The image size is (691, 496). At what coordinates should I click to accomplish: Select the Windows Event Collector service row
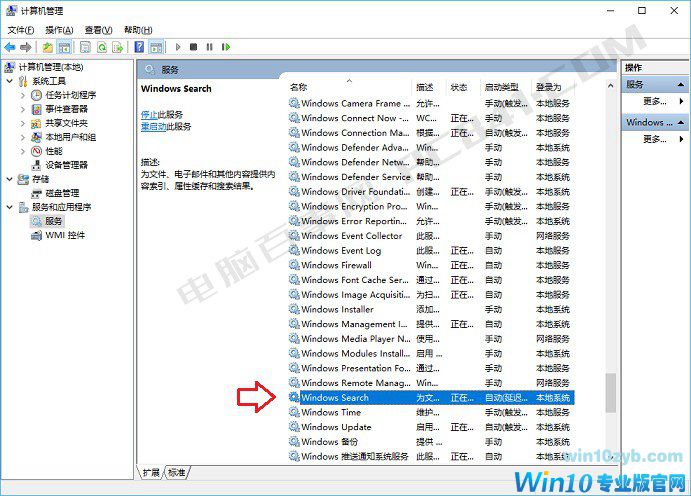(x=431, y=236)
